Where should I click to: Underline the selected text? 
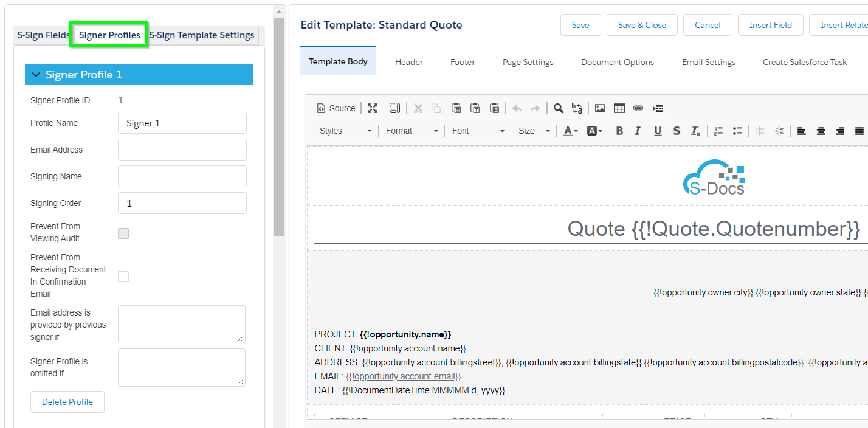pyautogui.click(x=658, y=131)
